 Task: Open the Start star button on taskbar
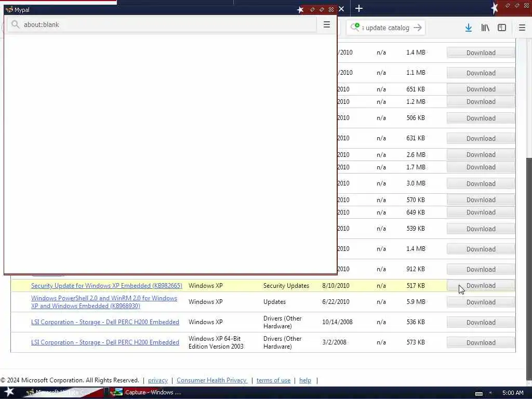point(9,392)
